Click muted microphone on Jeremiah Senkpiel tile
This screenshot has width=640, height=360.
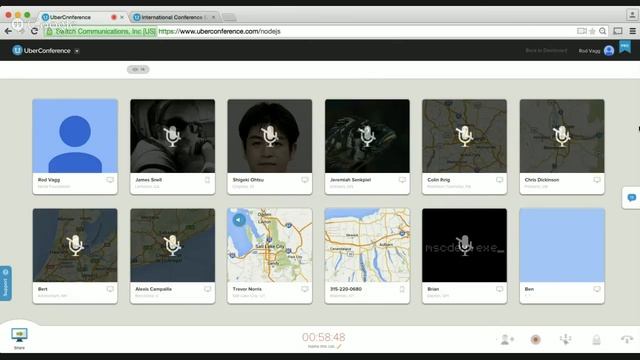point(367,136)
